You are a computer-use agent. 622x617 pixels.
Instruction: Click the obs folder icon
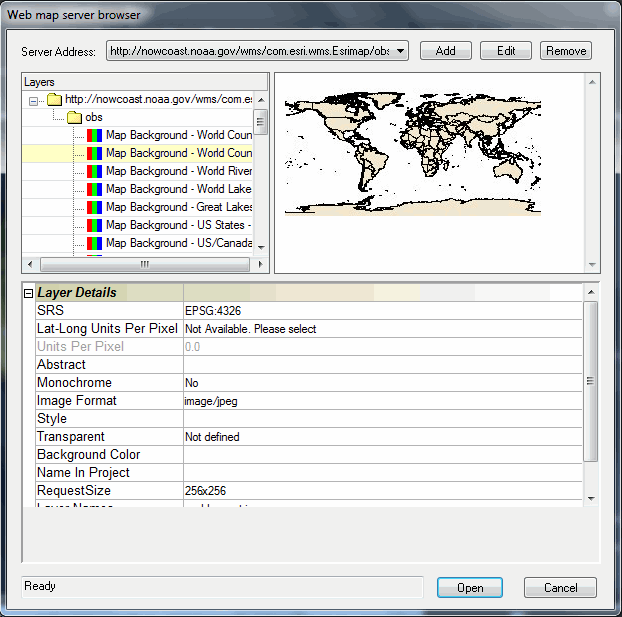pyautogui.click(x=74, y=117)
